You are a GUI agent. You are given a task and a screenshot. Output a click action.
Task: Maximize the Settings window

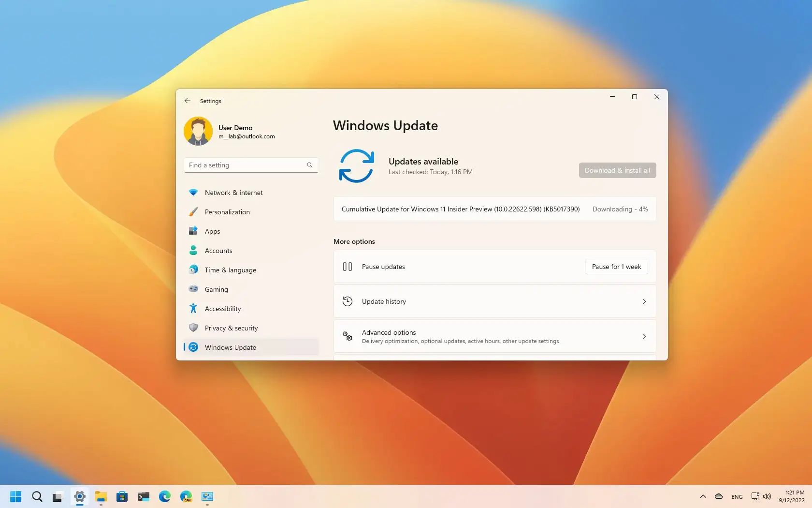(x=635, y=97)
